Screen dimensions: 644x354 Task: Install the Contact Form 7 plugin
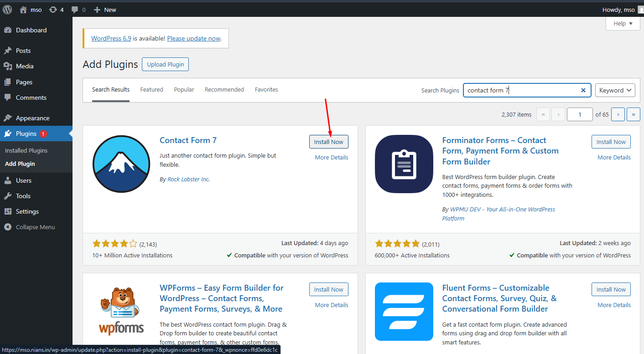328,142
